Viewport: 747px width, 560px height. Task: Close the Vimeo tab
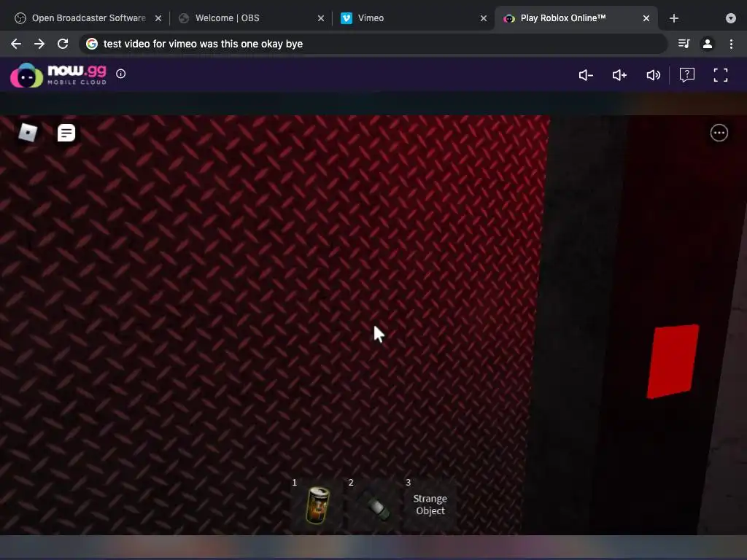pyautogui.click(x=484, y=18)
